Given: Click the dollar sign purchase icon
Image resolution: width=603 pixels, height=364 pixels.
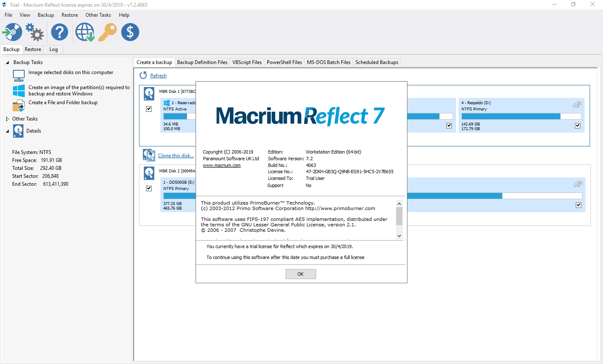Looking at the screenshot, I should [130, 32].
